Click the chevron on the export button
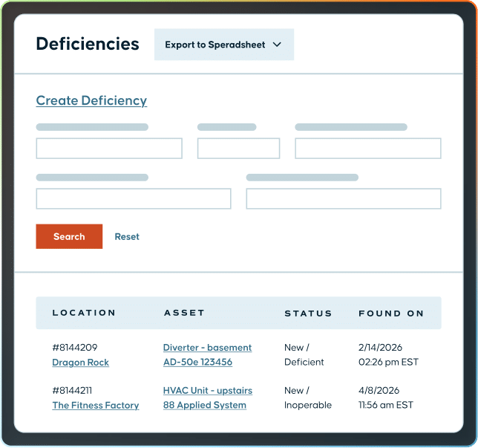The height and width of the screenshot is (448, 478). pos(278,45)
